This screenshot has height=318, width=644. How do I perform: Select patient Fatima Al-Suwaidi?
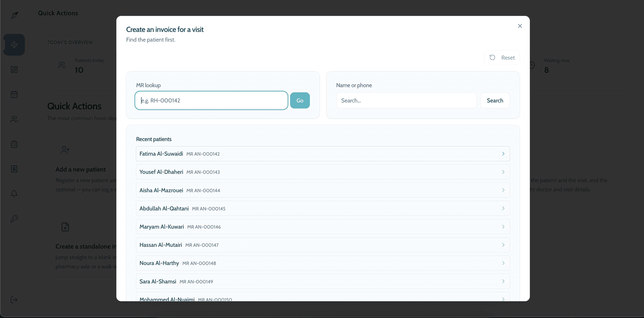point(323,154)
